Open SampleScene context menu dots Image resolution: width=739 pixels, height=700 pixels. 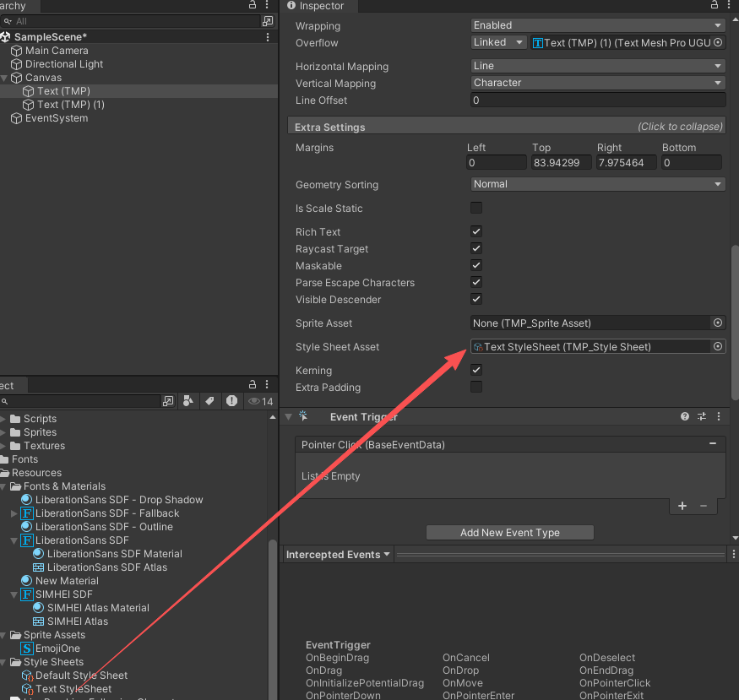point(267,37)
